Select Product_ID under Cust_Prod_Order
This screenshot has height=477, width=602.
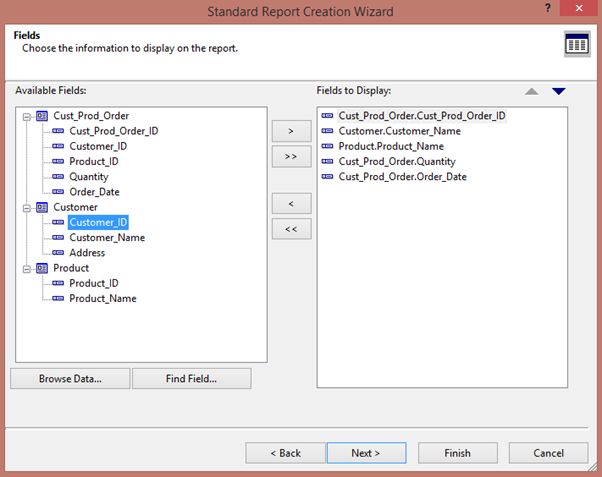94,161
